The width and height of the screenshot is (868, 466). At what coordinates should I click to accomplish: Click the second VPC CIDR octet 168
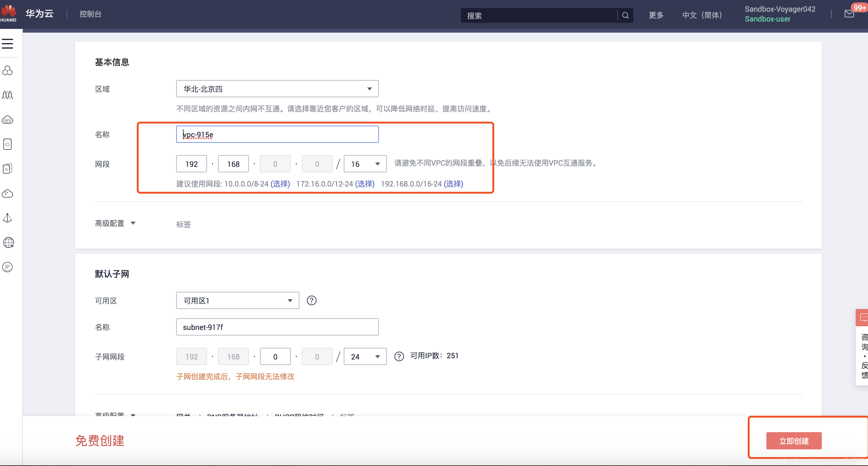(233, 164)
